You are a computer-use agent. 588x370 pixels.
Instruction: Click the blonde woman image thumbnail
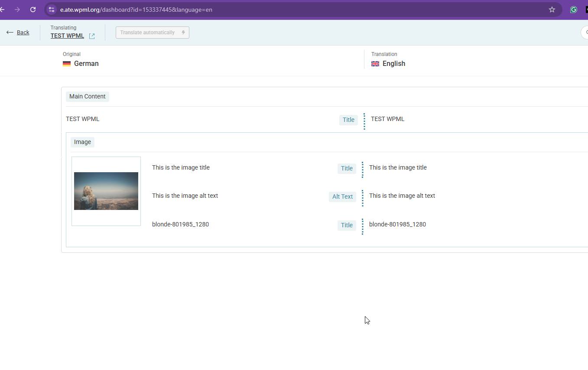106,191
